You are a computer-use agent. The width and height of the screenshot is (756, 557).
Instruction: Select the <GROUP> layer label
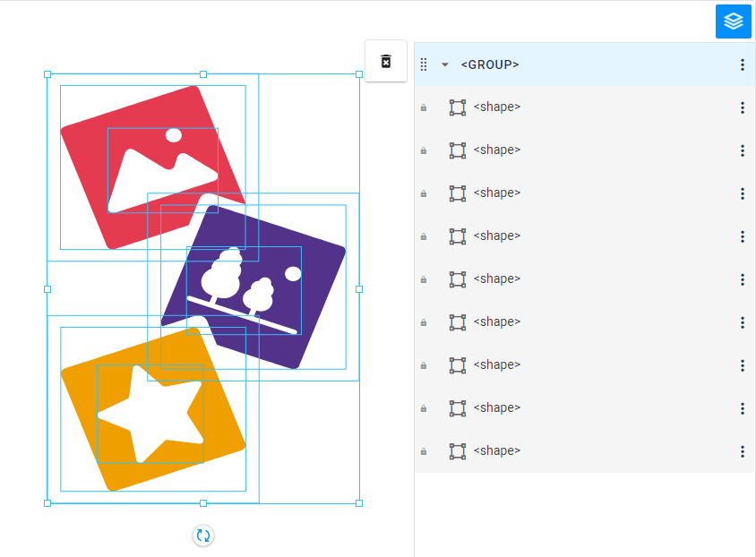click(x=490, y=64)
